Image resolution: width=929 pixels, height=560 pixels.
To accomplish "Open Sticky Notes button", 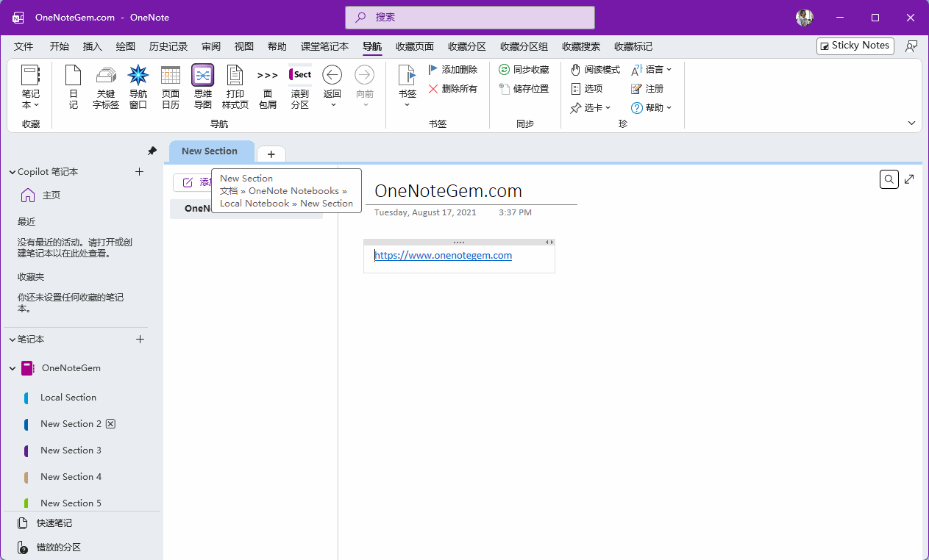I will [855, 46].
